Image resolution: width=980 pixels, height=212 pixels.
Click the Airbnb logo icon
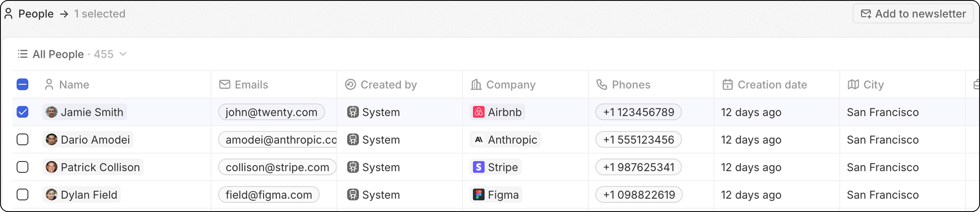pyautogui.click(x=478, y=112)
